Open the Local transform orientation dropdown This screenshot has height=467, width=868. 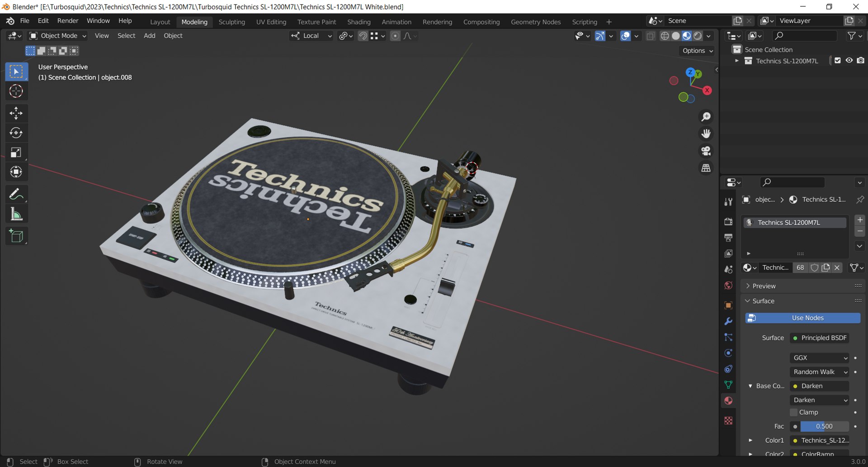click(311, 36)
